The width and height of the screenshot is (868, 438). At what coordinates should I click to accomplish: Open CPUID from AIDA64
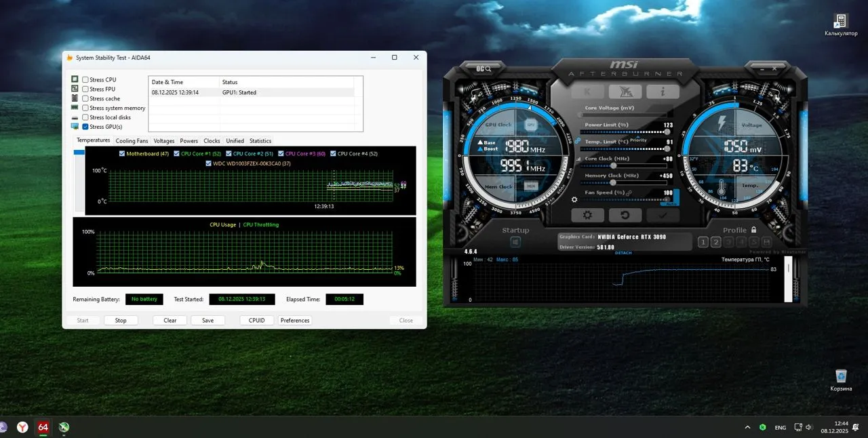(257, 321)
